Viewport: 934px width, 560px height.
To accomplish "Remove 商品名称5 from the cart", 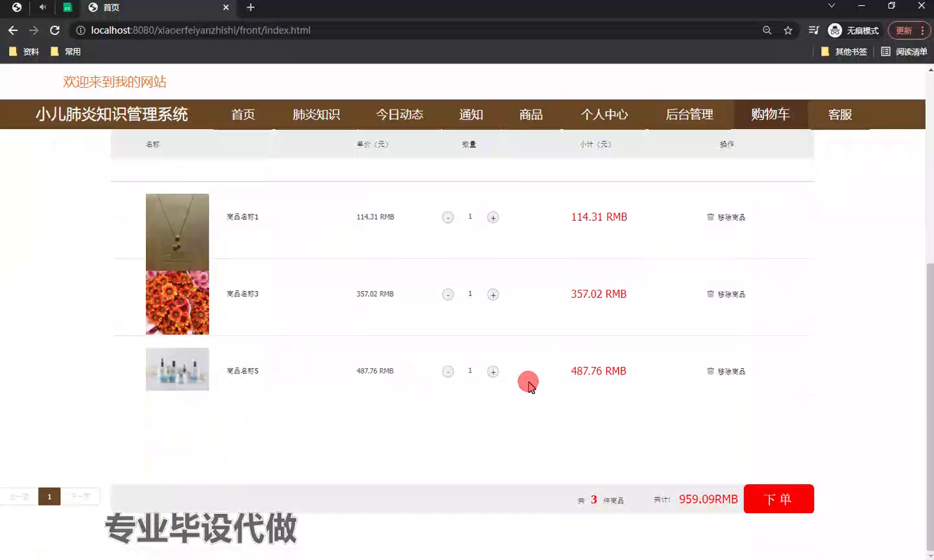I will click(x=726, y=371).
